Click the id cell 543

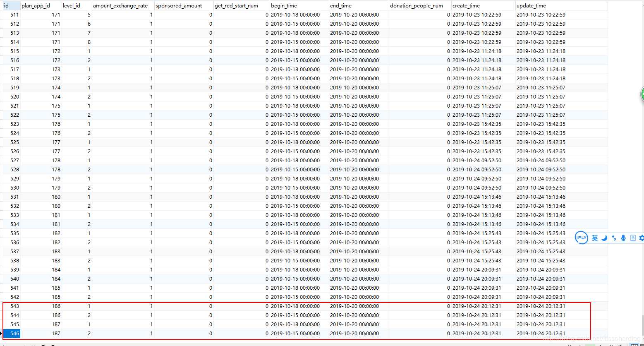coord(11,306)
